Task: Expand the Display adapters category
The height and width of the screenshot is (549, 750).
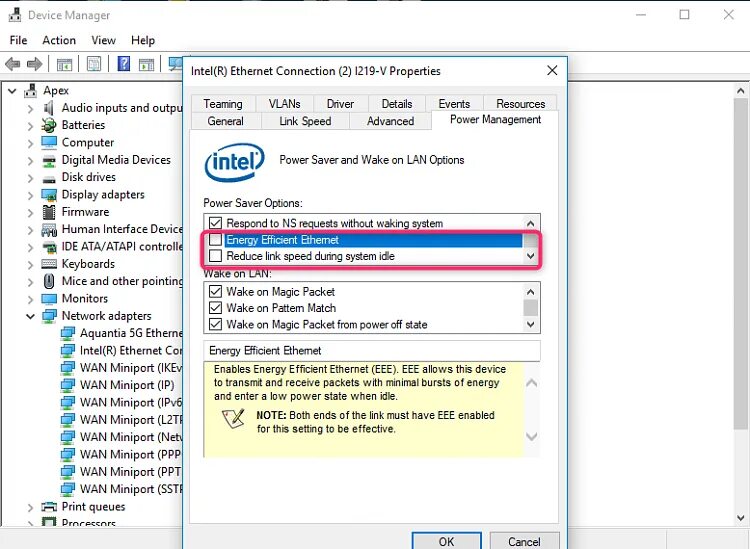Action: 31,195
